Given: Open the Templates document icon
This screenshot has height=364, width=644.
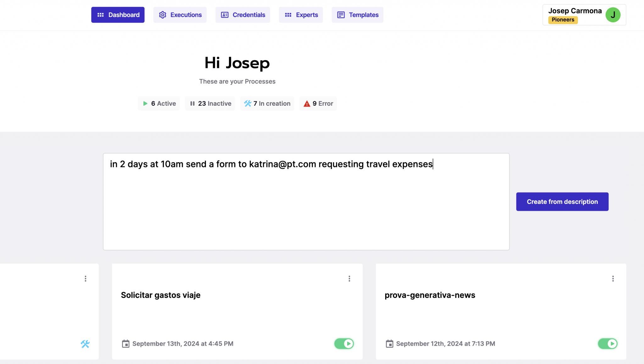Looking at the screenshot, I should coord(340,14).
